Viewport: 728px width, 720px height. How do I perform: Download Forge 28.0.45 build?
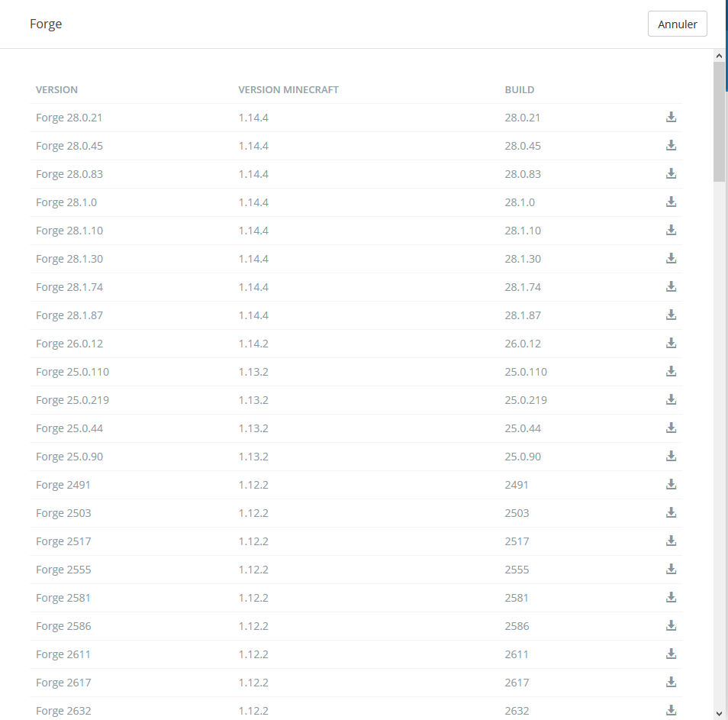[671, 145]
